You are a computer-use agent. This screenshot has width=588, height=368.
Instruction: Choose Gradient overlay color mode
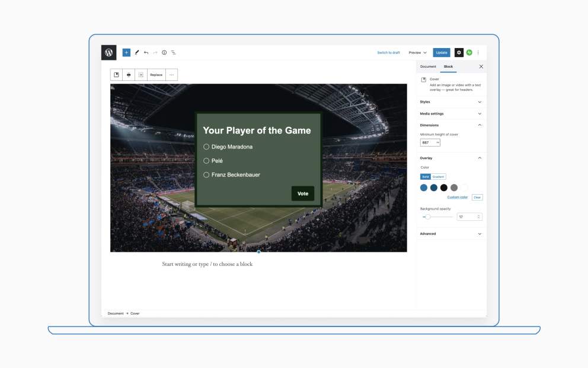tap(438, 176)
